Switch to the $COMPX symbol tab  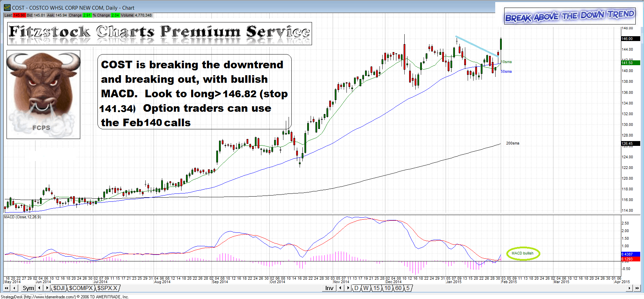[x=81, y=288]
